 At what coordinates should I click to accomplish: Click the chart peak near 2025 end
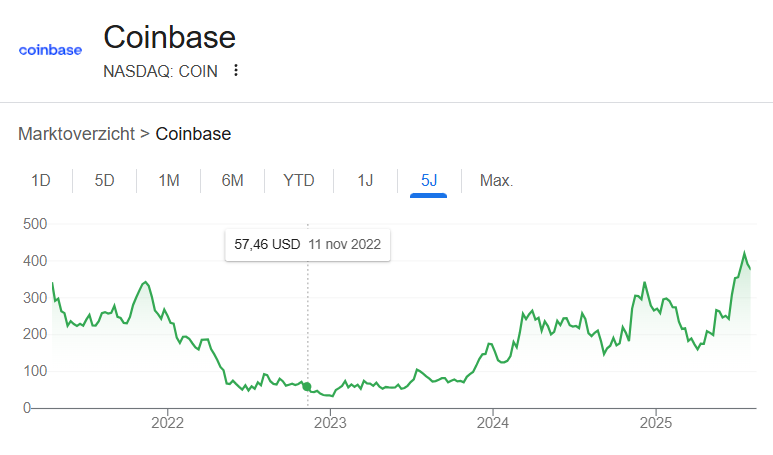(x=744, y=253)
